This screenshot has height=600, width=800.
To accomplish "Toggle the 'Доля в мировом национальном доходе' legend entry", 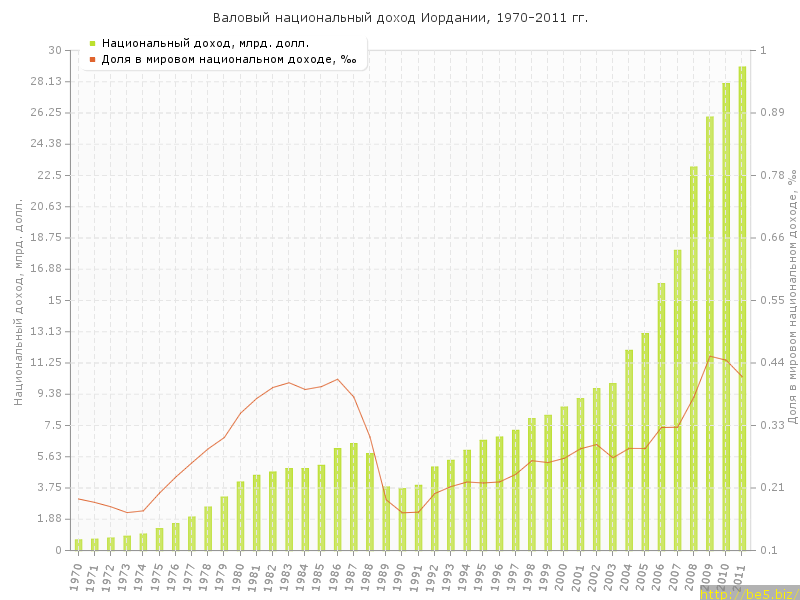I will click(228, 59).
